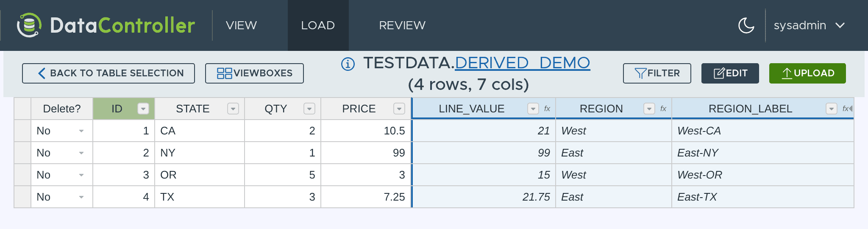Open QTY column dropdown menu
The width and height of the screenshot is (868, 229).
[309, 109]
